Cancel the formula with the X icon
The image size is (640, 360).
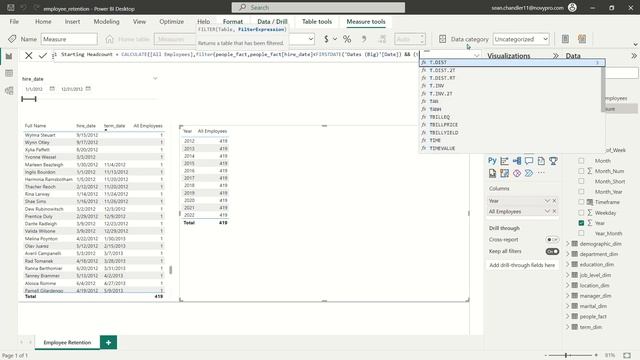(x=29, y=56)
